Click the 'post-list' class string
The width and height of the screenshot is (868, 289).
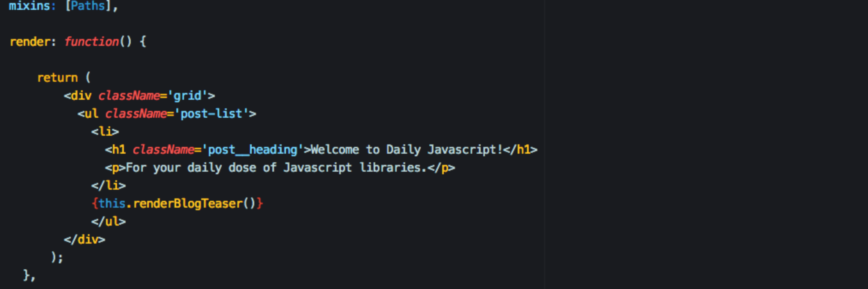[211, 113]
